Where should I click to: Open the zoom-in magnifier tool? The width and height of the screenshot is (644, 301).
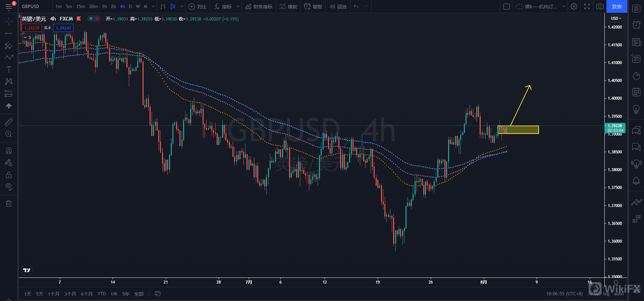(9, 134)
